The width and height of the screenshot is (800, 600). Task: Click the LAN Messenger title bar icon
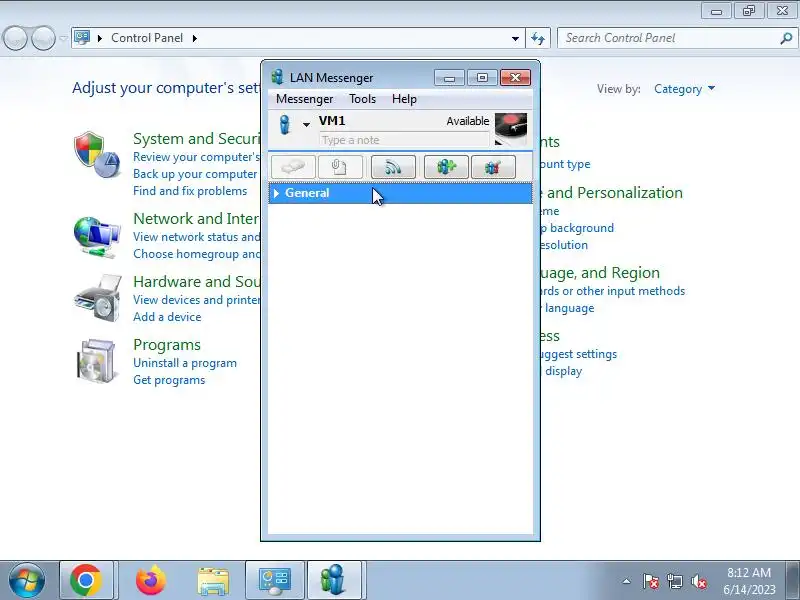tap(277, 77)
